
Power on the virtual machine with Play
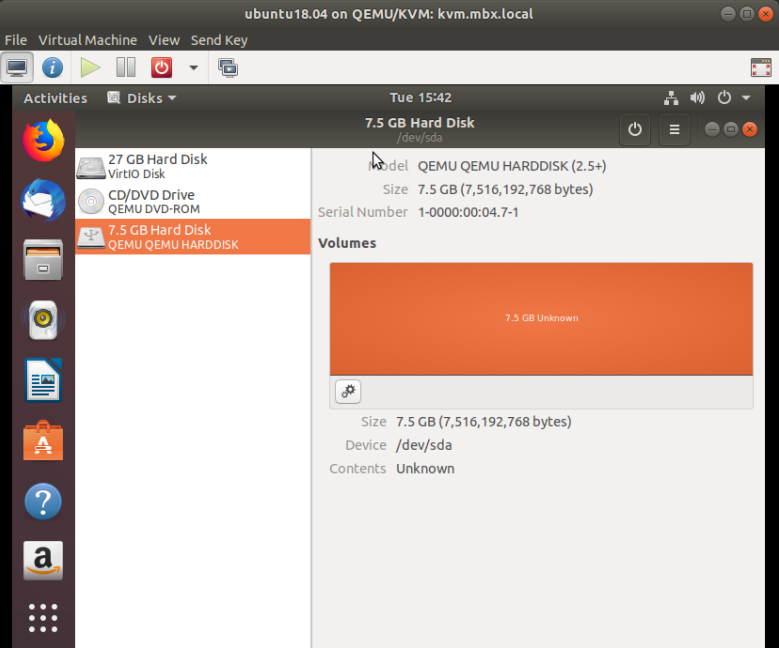click(90, 68)
